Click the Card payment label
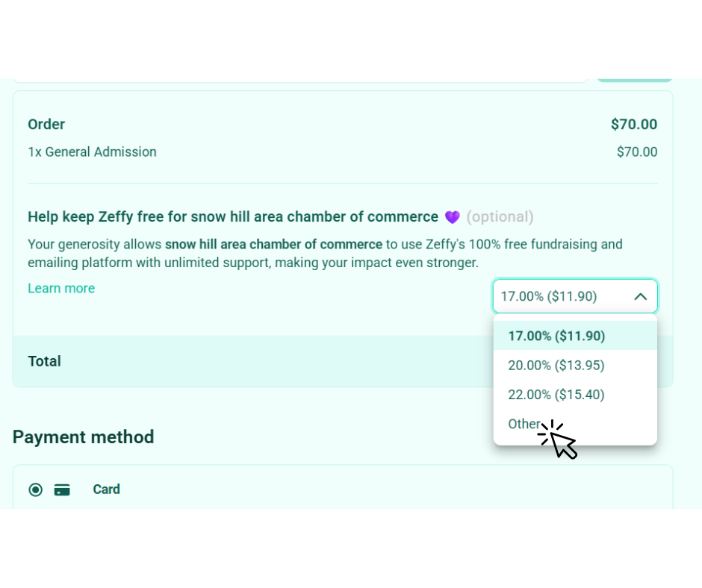The width and height of the screenshot is (702, 588). [x=106, y=489]
